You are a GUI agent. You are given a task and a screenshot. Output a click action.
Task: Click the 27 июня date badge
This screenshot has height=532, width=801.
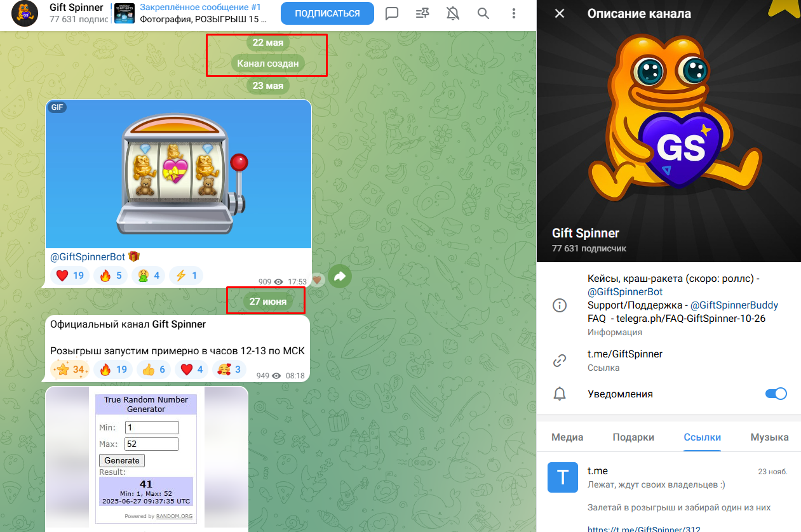267,302
